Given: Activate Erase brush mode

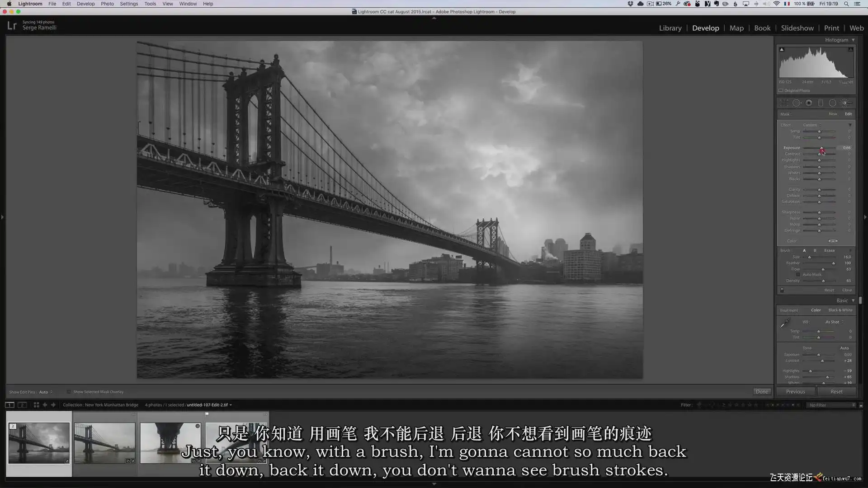Looking at the screenshot, I should pos(830,250).
